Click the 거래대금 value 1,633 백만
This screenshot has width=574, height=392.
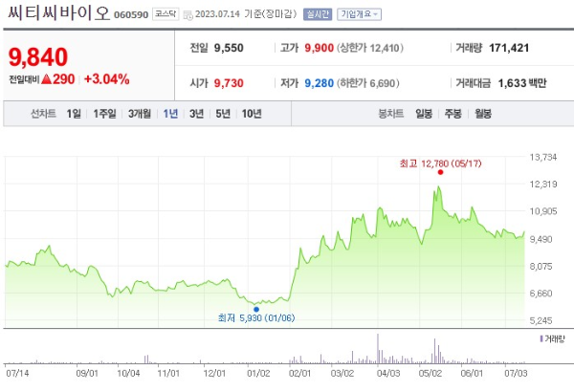(x=522, y=83)
